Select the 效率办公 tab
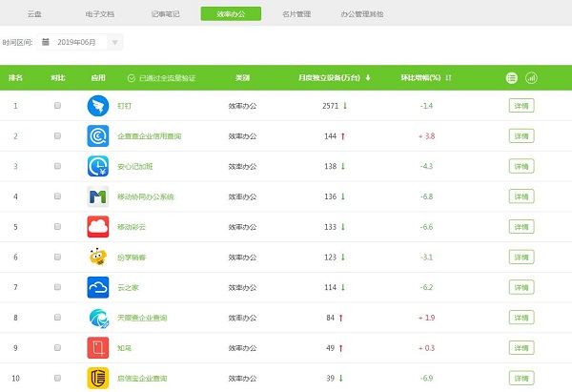 pos(231,14)
